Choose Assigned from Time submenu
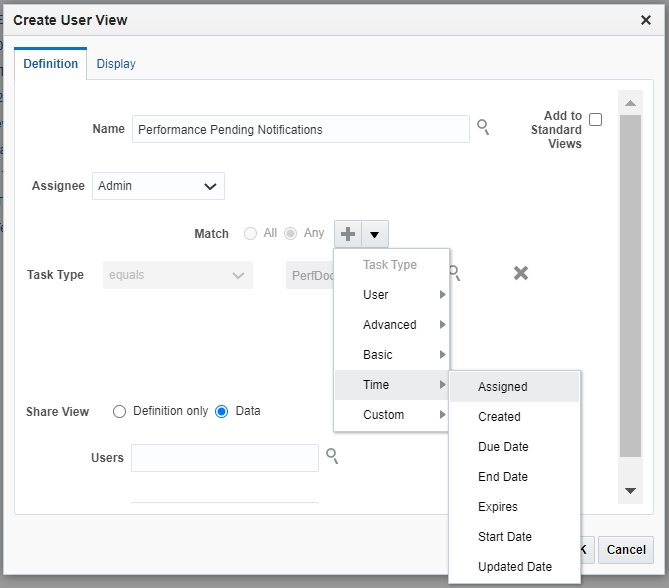 514,387
